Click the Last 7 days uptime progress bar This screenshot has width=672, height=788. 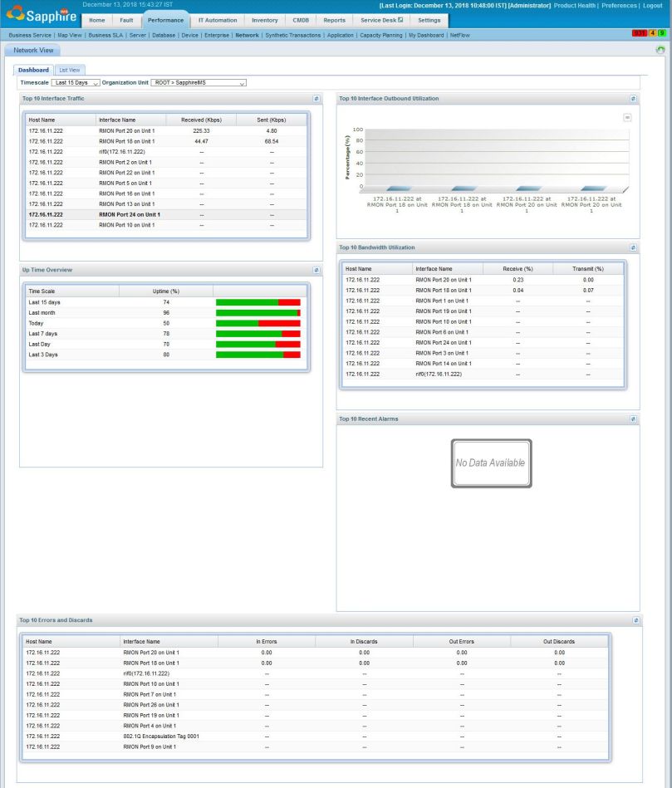pos(258,333)
